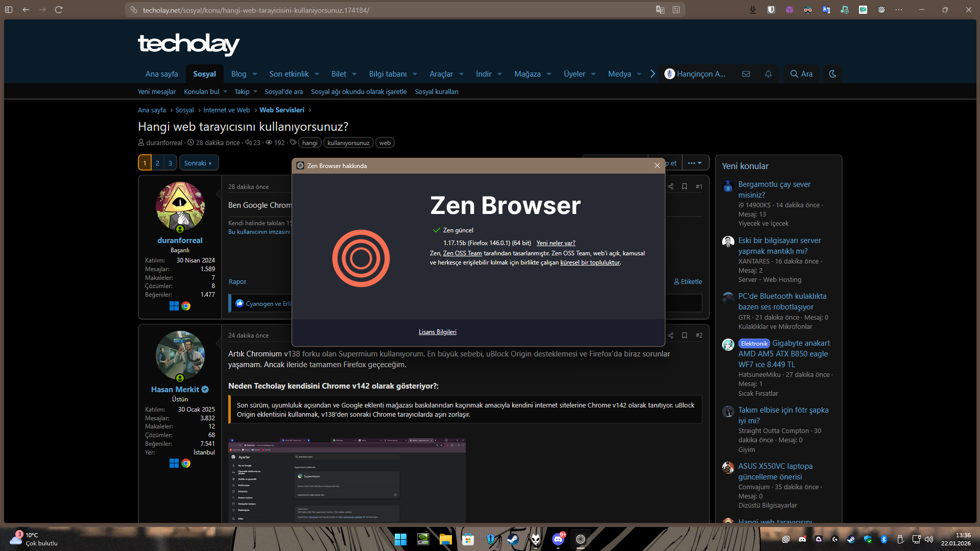This screenshot has width=980, height=551.
Task: Open the Bitwarden shield extension
Action: 771,10
